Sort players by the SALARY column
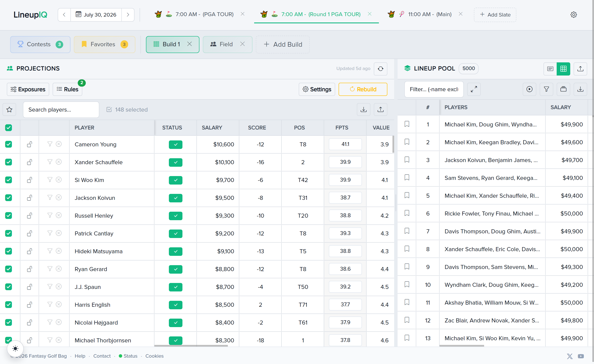 coord(212,128)
